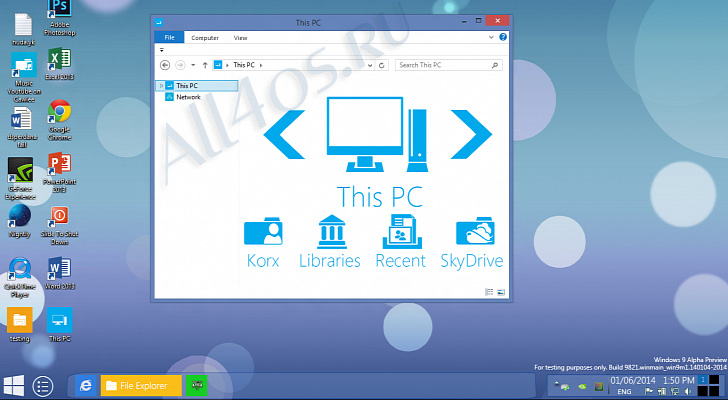Open the File tab in Explorer
The width and height of the screenshot is (728, 400).
pyautogui.click(x=169, y=38)
